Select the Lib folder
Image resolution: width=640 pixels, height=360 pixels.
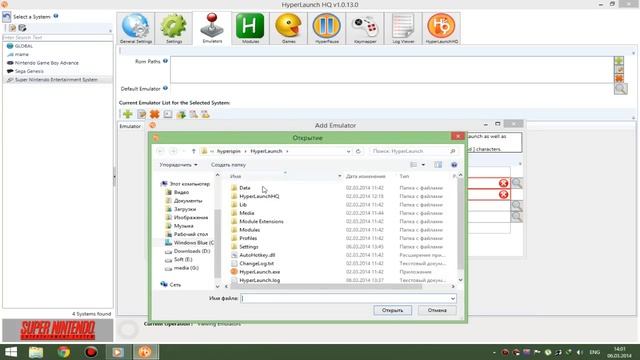click(243, 204)
